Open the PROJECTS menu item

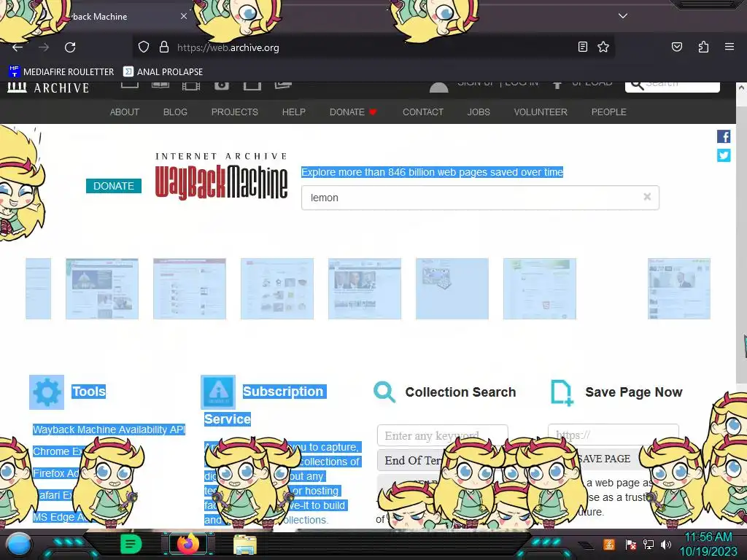click(234, 112)
